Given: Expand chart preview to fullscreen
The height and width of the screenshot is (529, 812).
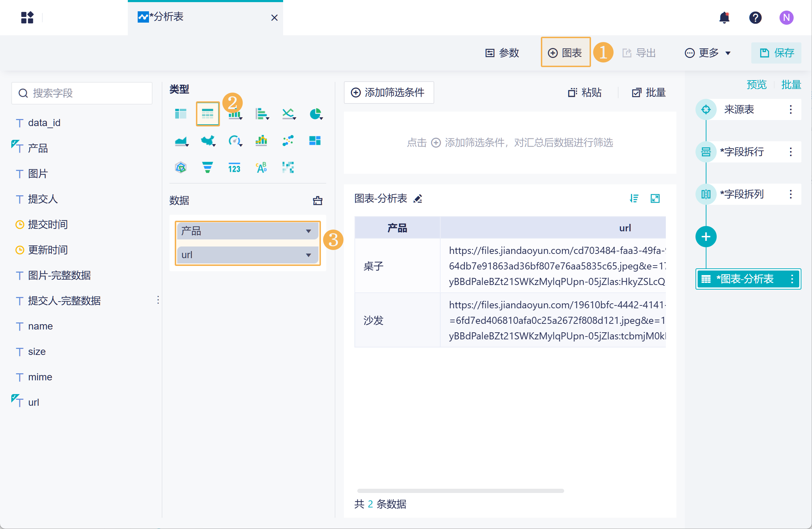Looking at the screenshot, I should pyautogui.click(x=655, y=198).
